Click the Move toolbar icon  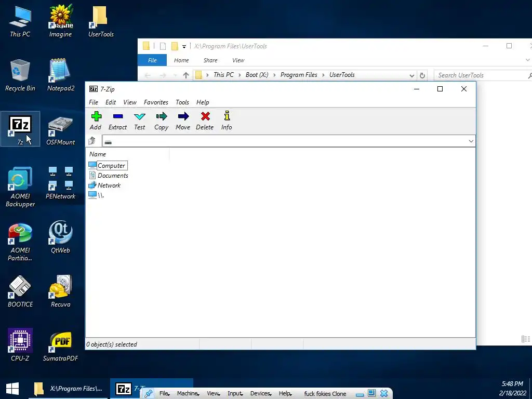(x=183, y=121)
